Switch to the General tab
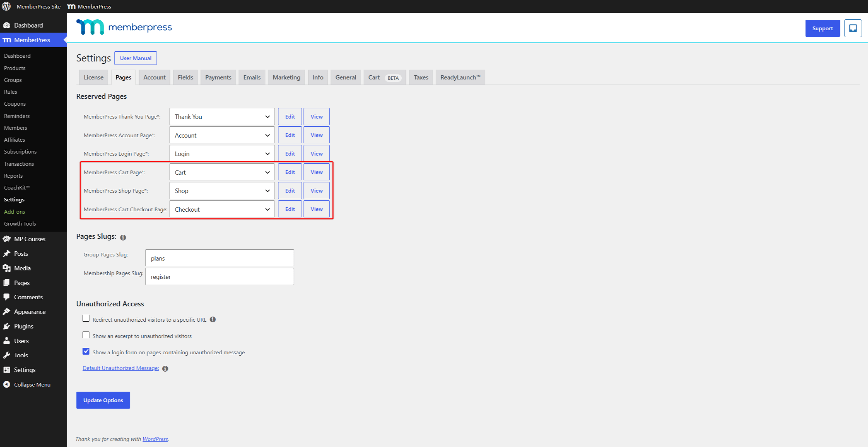 [346, 77]
